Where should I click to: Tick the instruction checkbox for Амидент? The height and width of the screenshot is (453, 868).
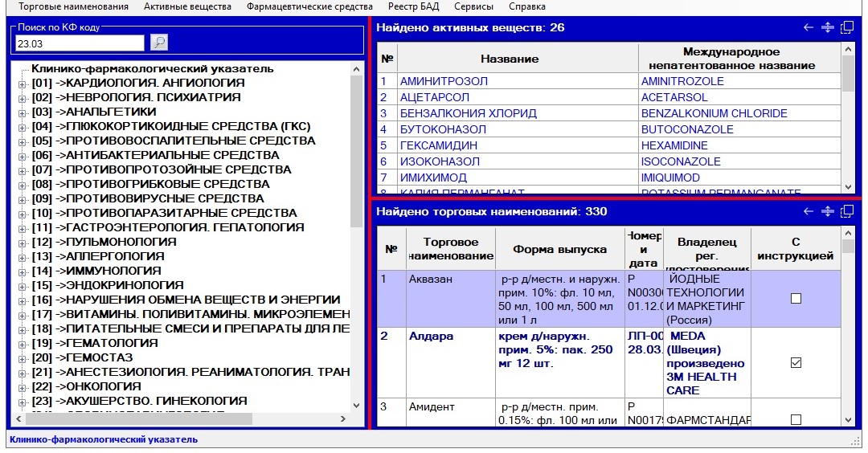coord(796,420)
